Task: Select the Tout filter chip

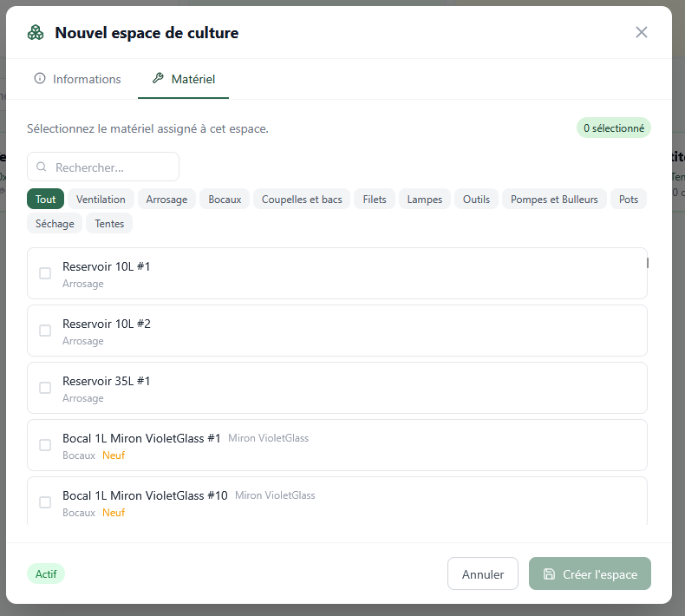Action: point(45,199)
